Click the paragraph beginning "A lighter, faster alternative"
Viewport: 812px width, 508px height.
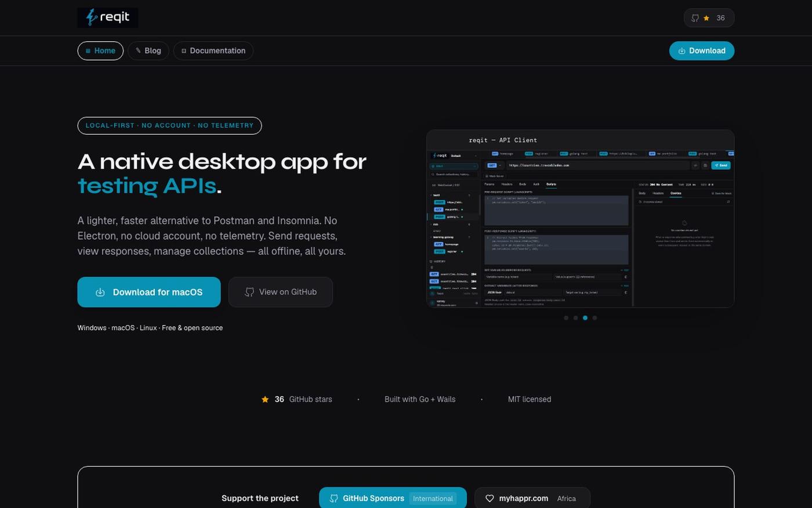coord(212,236)
